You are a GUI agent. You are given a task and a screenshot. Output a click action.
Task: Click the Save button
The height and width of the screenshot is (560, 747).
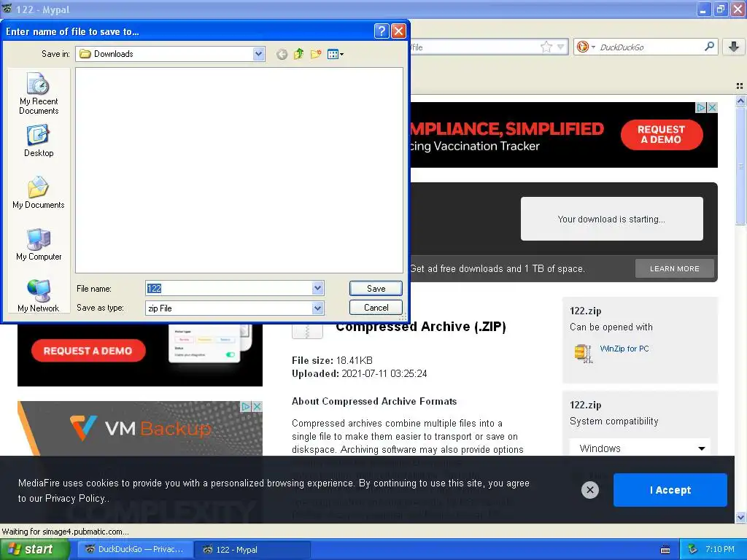[376, 288]
